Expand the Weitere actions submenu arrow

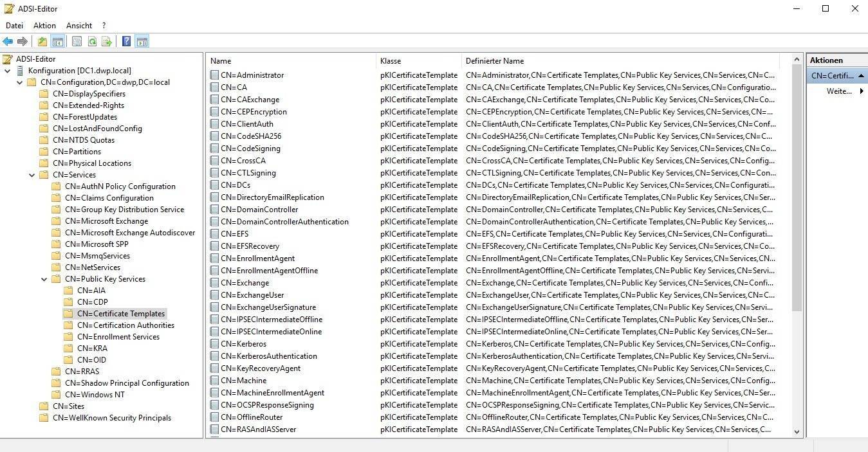861,91
